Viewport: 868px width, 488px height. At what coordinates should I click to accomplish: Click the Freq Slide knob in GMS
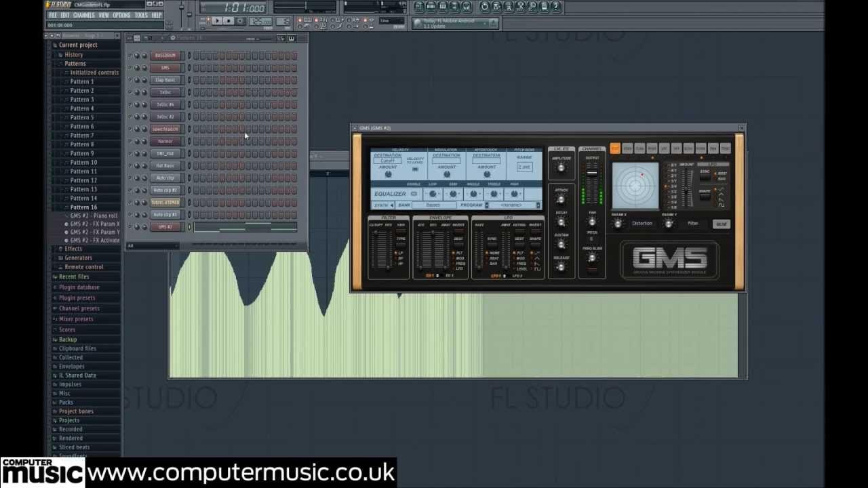point(592,258)
